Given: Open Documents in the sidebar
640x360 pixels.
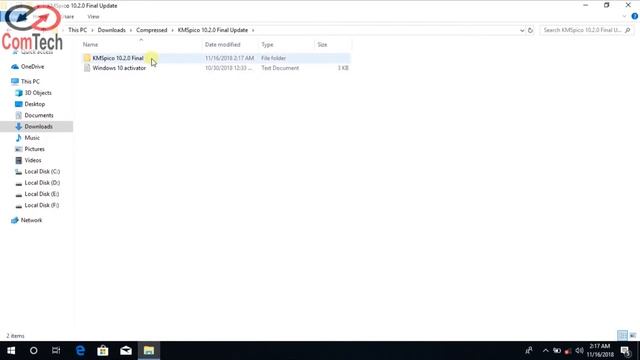Looking at the screenshot, I should click(x=38, y=116).
